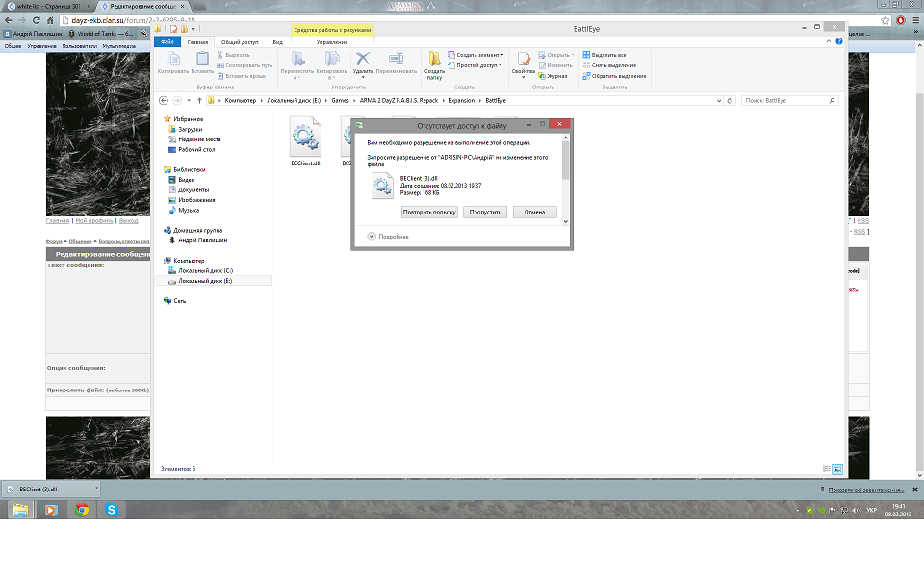Switch Explorer to details view icon
This screenshot has height=578, width=924.
click(x=827, y=469)
